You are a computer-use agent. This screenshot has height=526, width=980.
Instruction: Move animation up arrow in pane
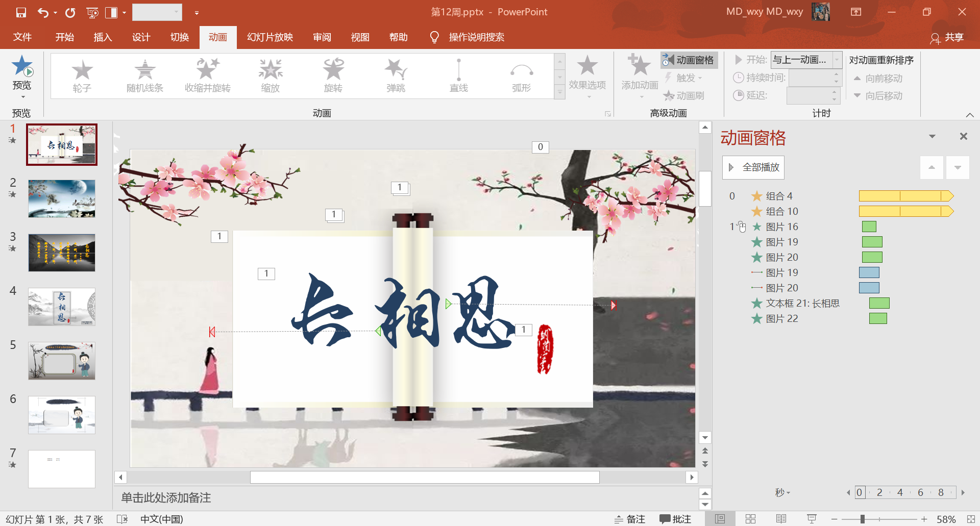point(932,167)
